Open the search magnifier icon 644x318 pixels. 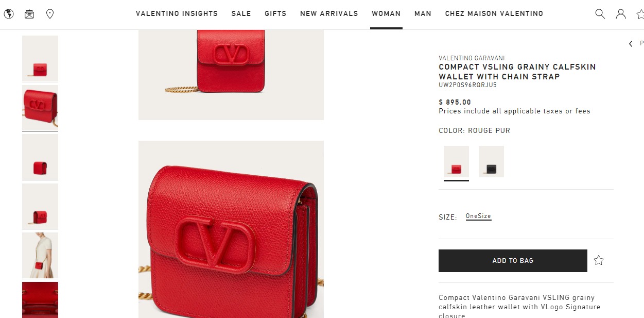[600, 14]
